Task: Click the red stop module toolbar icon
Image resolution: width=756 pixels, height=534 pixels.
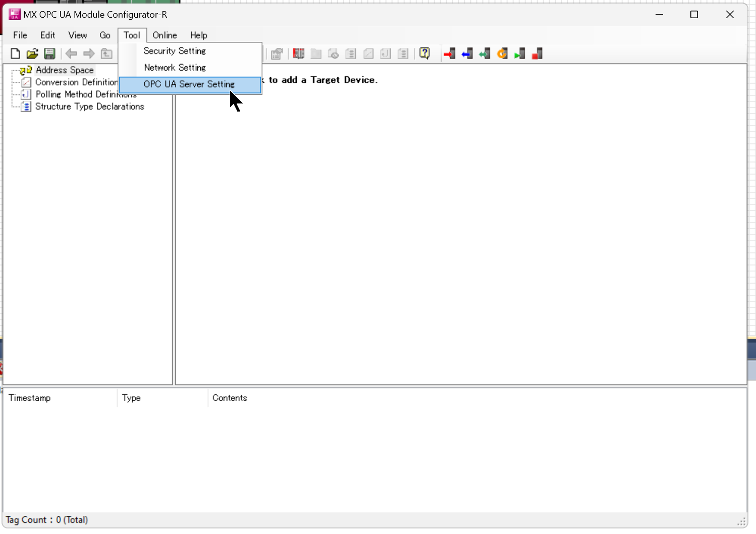Action: (x=537, y=54)
